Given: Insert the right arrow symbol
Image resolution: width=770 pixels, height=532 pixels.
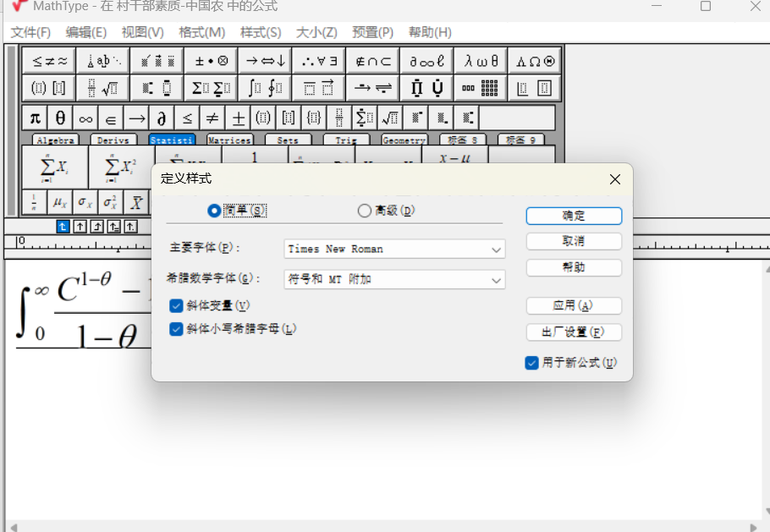Looking at the screenshot, I should (x=136, y=118).
